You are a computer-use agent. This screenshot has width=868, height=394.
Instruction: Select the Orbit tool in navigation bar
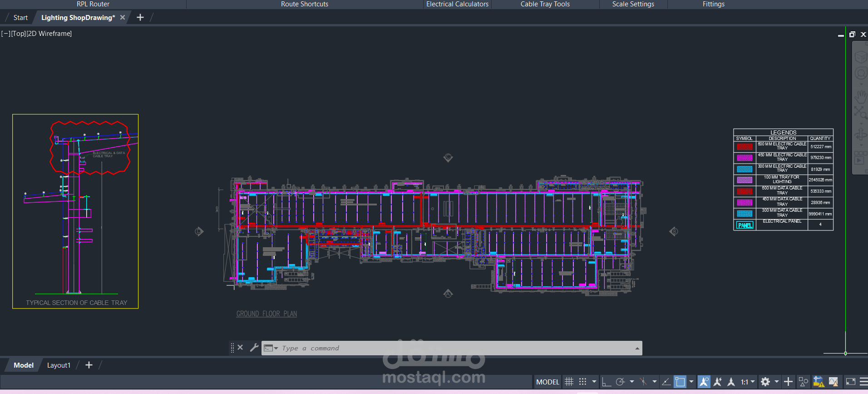861,135
